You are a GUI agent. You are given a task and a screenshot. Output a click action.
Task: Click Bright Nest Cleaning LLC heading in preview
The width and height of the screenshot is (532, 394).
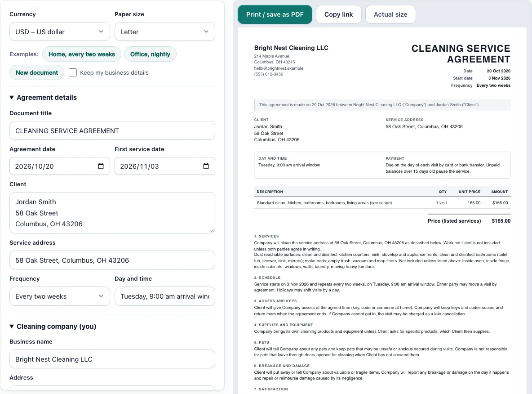291,48
